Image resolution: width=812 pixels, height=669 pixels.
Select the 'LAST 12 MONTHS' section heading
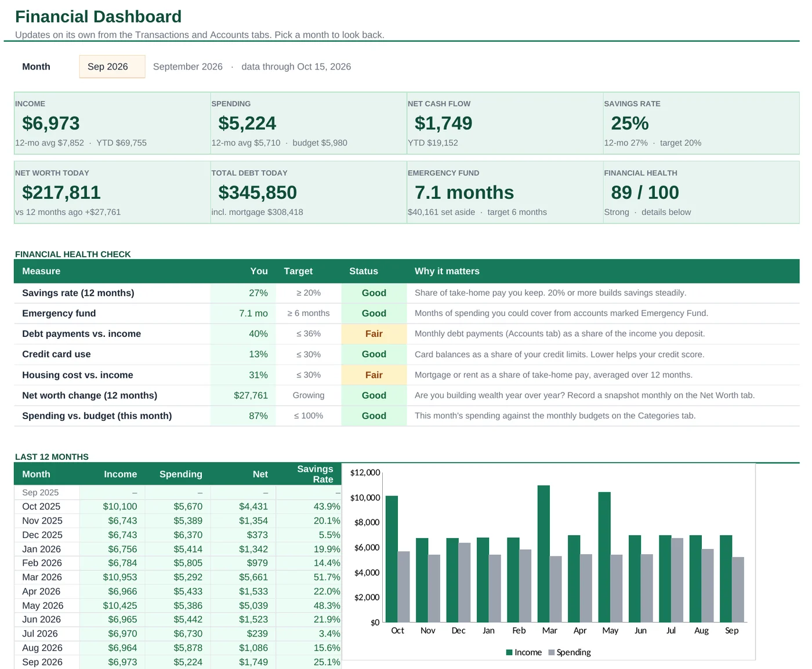[x=52, y=457]
